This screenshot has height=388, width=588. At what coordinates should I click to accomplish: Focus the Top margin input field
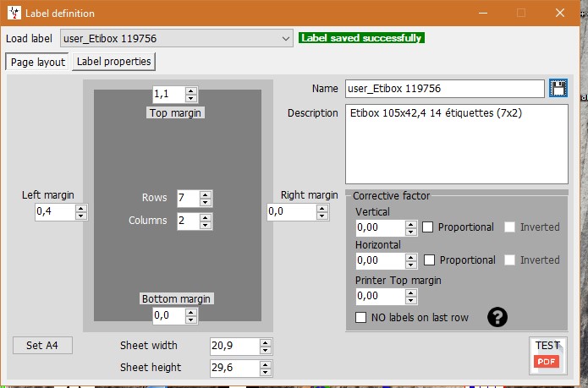click(168, 94)
